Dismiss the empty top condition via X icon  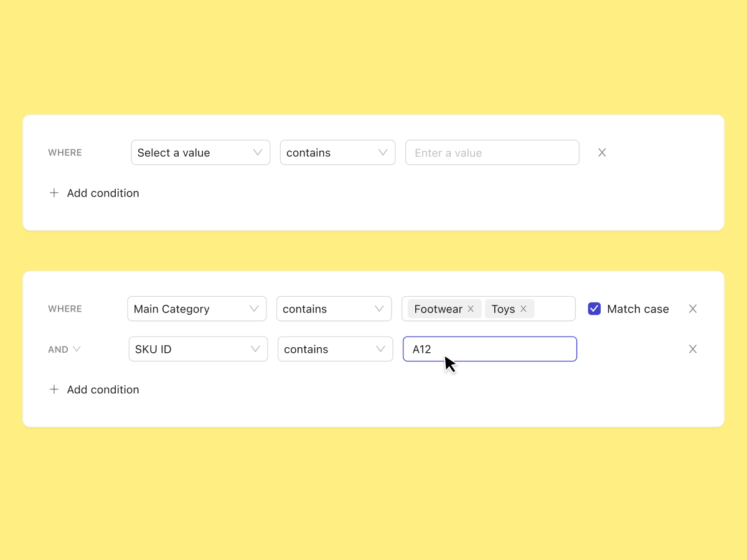click(601, 152)
